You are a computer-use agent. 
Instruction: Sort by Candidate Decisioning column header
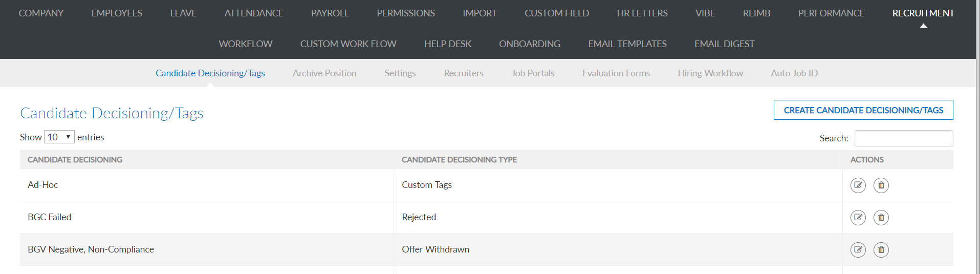pyautogui.click(x=75, y=160)
